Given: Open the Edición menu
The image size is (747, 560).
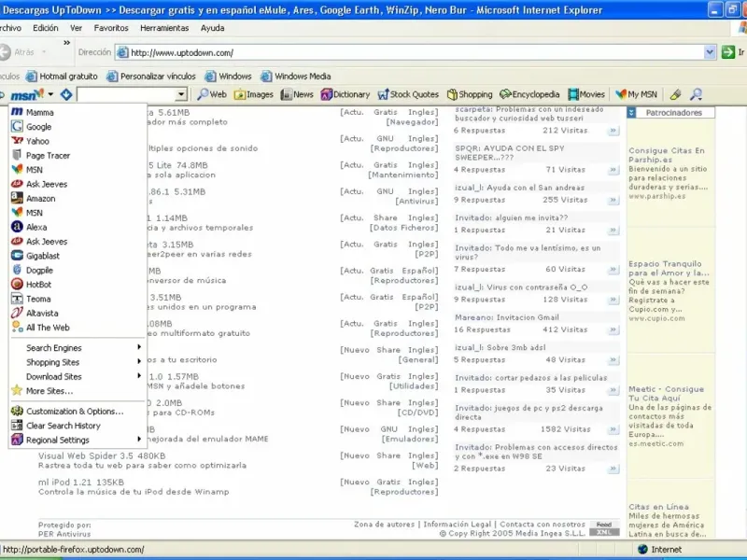Looking at the screenshot, I should 45,28.
